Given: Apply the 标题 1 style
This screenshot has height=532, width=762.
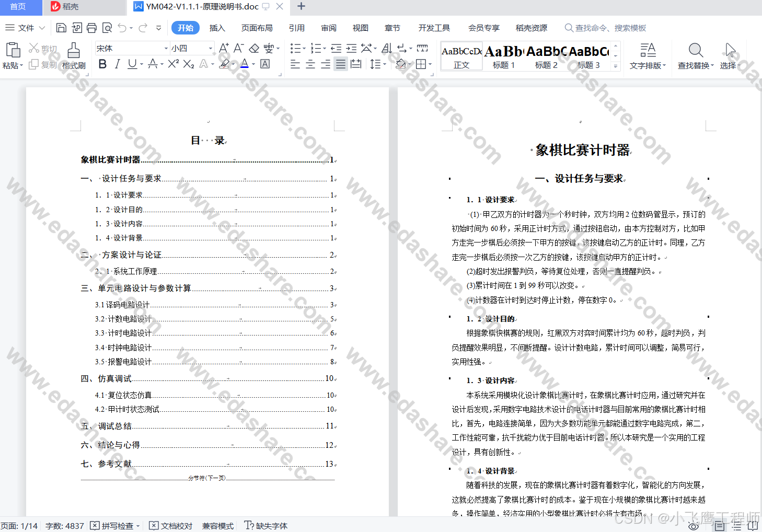Looking at the screenshot, I should [503, 56].
